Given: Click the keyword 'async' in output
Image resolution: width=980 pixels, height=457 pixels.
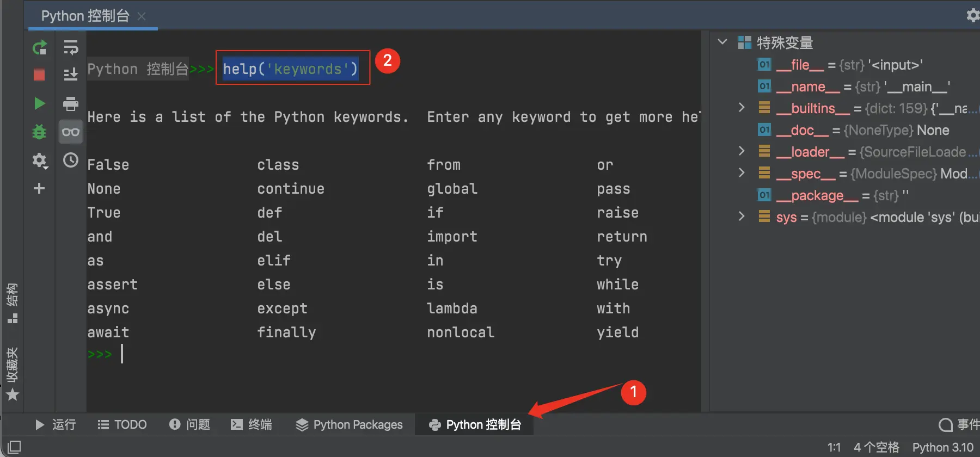Looking at the screenshot, I should coord(108,309).
